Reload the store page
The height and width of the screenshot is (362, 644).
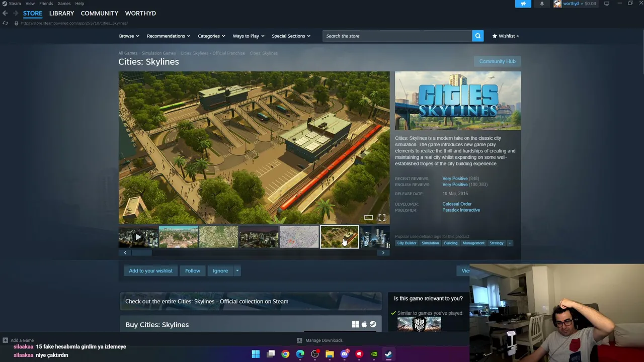5,23
